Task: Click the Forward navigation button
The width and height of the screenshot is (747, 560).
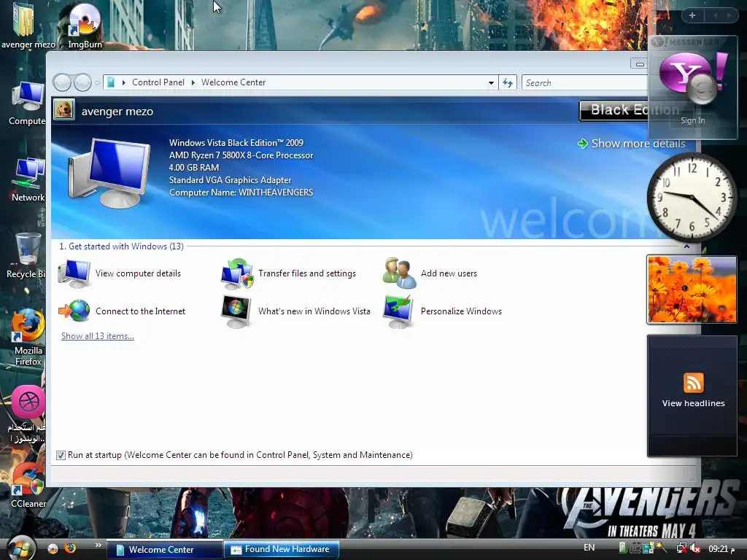Action: 82,82
